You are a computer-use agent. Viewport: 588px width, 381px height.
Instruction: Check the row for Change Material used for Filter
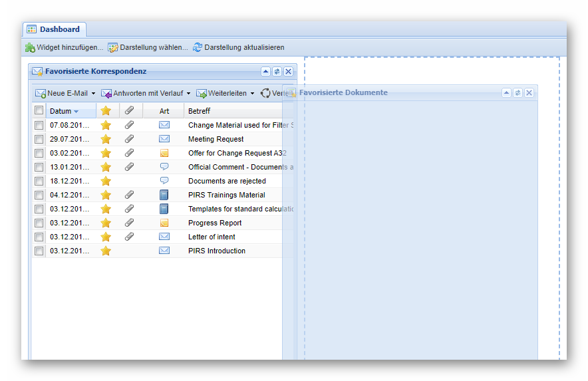[39, 125]
